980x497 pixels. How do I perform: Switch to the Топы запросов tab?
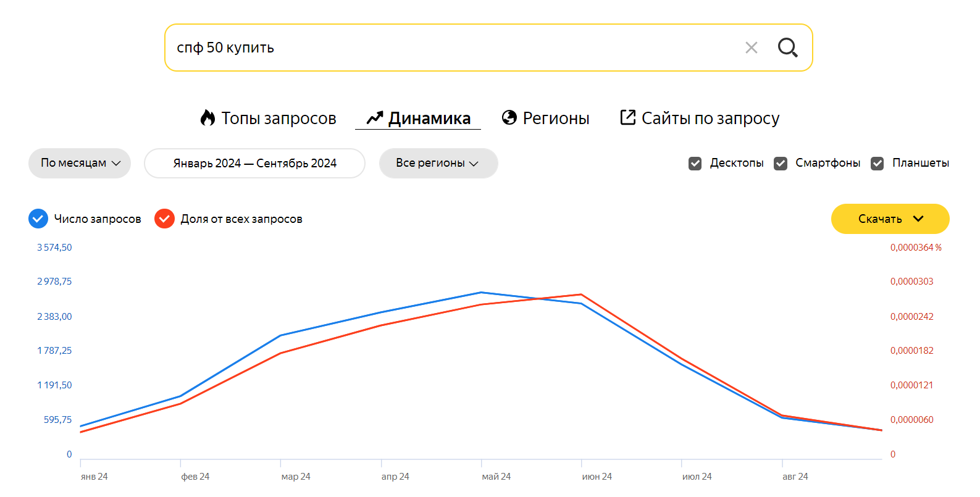(279, 118)
